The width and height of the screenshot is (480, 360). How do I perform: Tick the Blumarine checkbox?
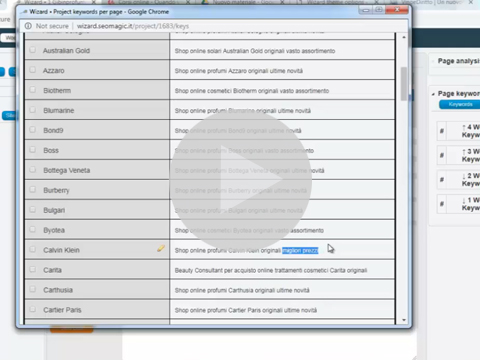(33, 110)
